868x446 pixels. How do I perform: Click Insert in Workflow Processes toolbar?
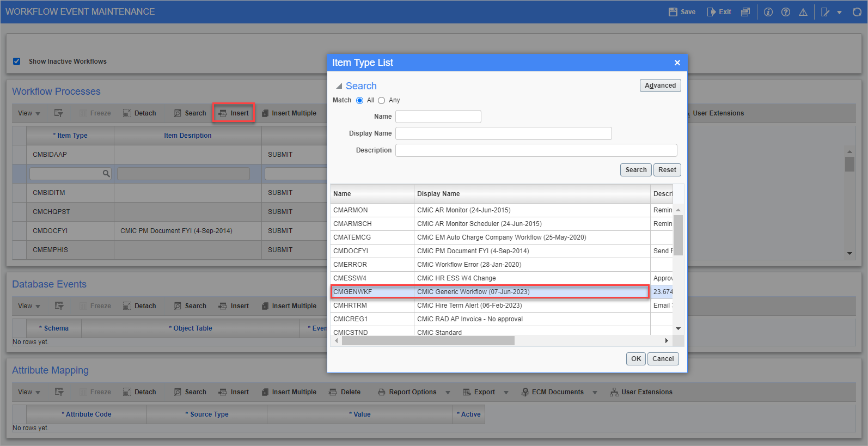tap(234, 113)
